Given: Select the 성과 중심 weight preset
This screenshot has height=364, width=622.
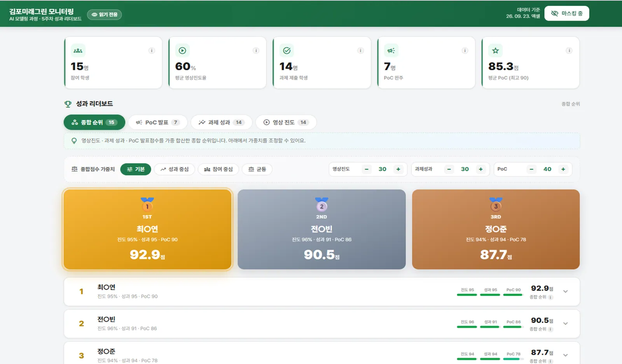Looking at the screenshot, I should pyautogui.click(x=175, y=169).
